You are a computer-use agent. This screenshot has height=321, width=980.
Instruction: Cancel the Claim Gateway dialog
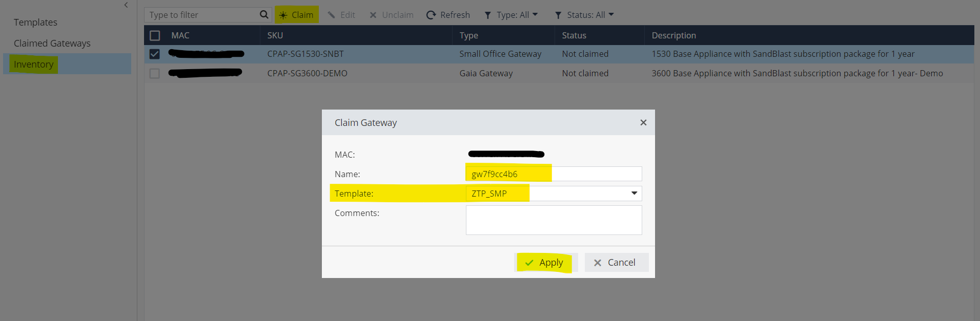coord(616,263)
